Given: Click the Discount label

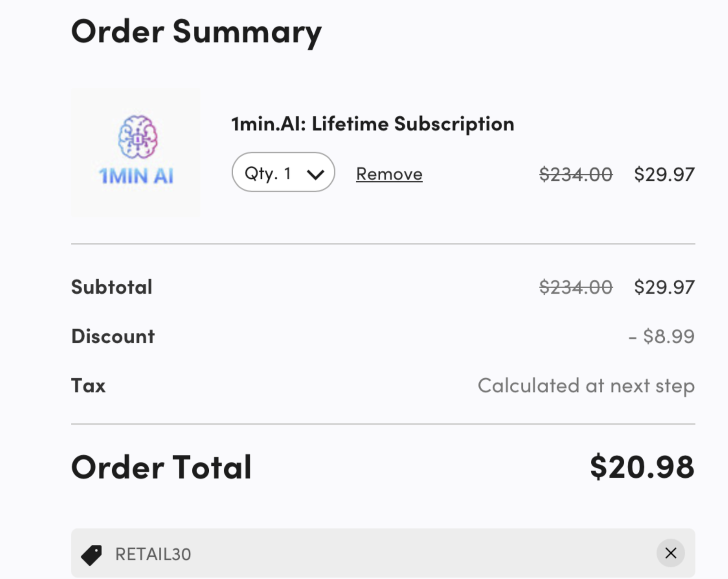Looking at the screenshot, I should click(x=113, y=336).
